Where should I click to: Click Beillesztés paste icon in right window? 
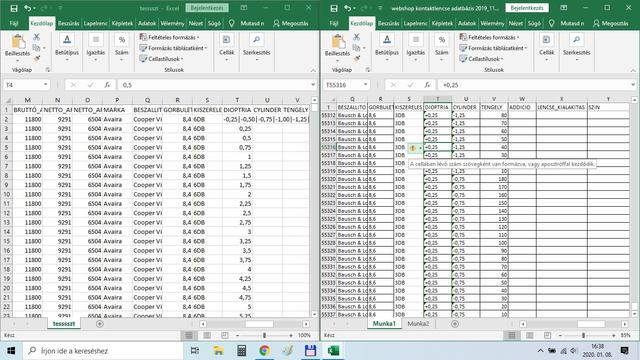point(338,42)
